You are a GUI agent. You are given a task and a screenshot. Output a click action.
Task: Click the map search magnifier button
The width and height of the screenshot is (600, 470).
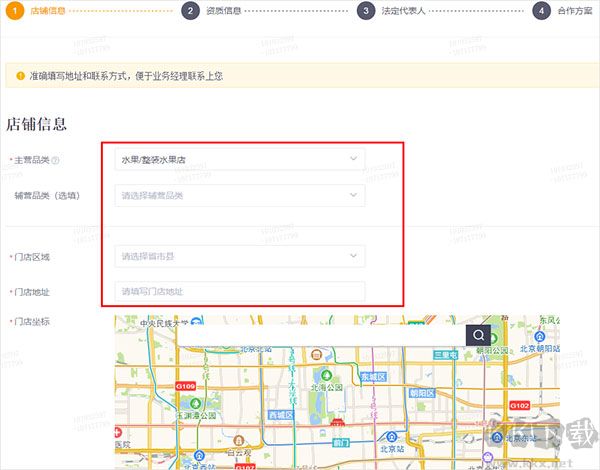click(x=478, y=335)
